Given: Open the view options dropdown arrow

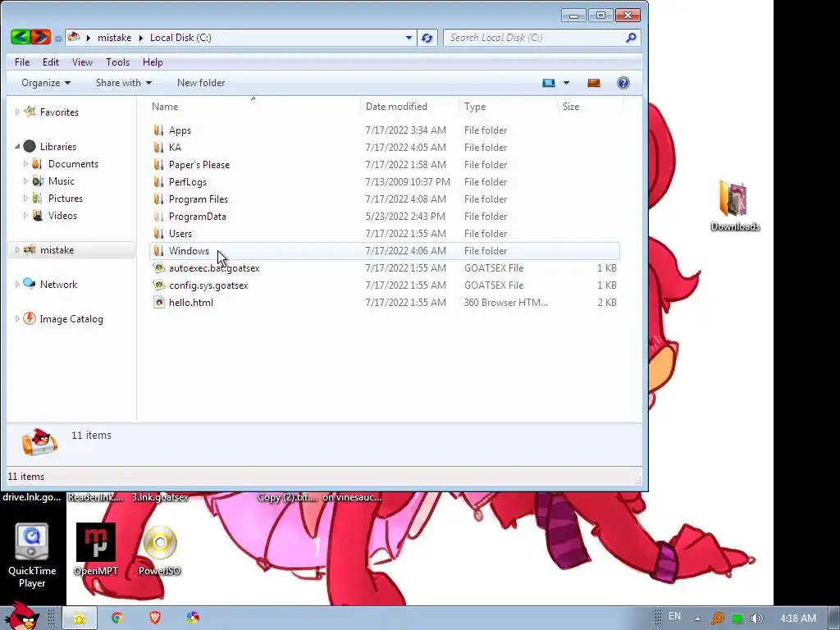Looking at the screenshot, I should click(x=566, y=83).
